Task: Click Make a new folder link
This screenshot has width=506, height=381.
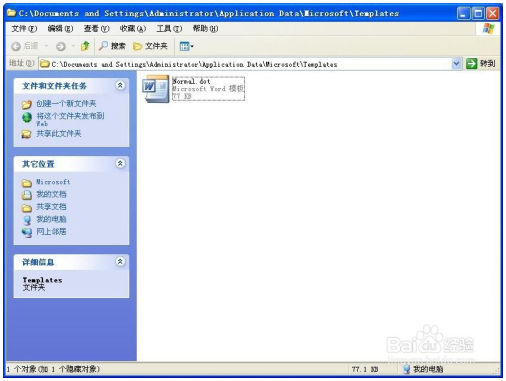Action: click(66, 104)
